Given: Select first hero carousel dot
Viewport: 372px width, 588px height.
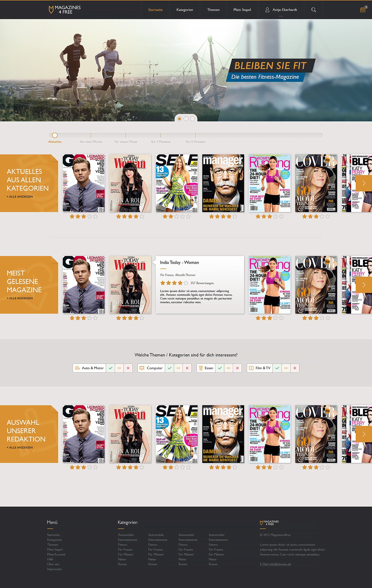Looking at the screenshot, I should [179, 119].
